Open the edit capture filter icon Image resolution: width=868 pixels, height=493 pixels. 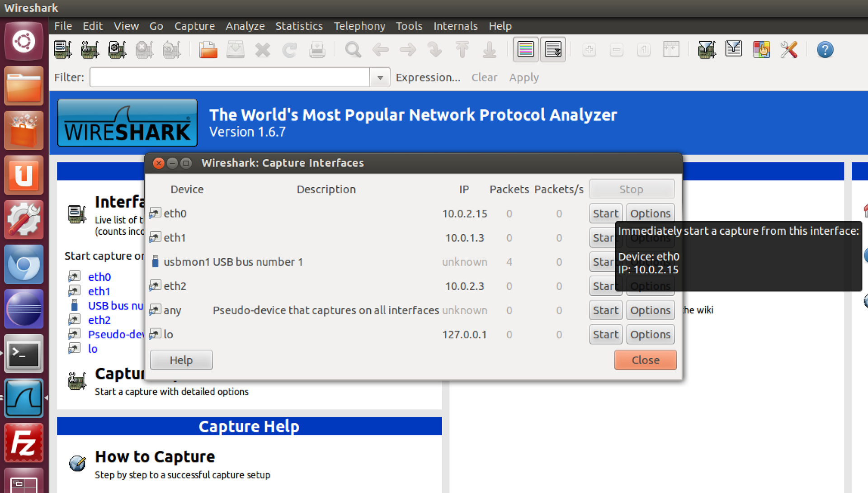point(707,50)
